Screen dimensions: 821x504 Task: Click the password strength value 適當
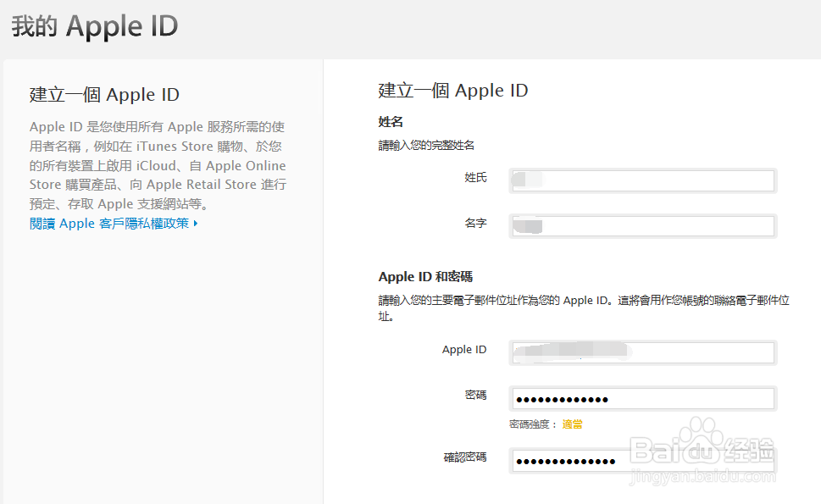[x=572, y=424]
